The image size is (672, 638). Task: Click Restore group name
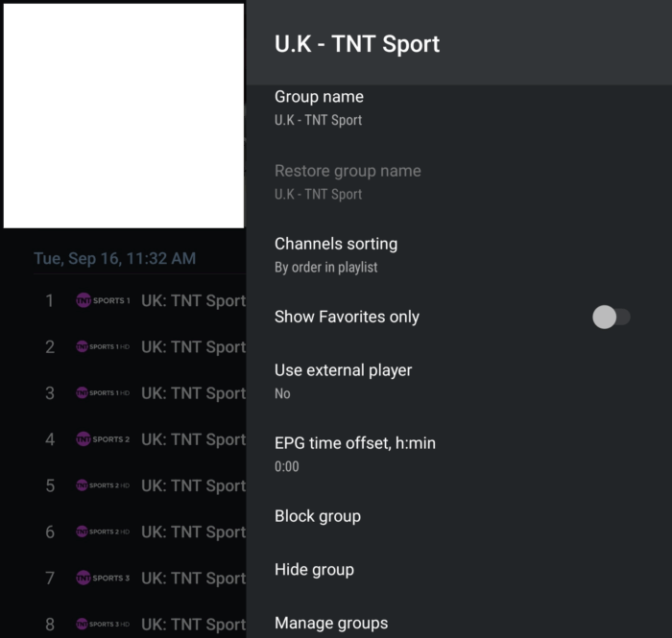point(348,181)
